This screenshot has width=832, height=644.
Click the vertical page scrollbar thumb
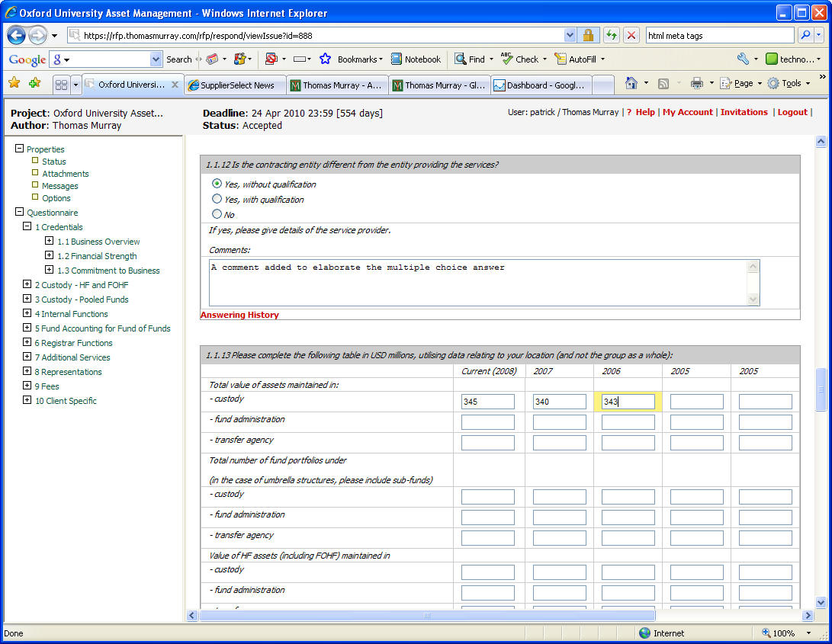click(821, 389)
